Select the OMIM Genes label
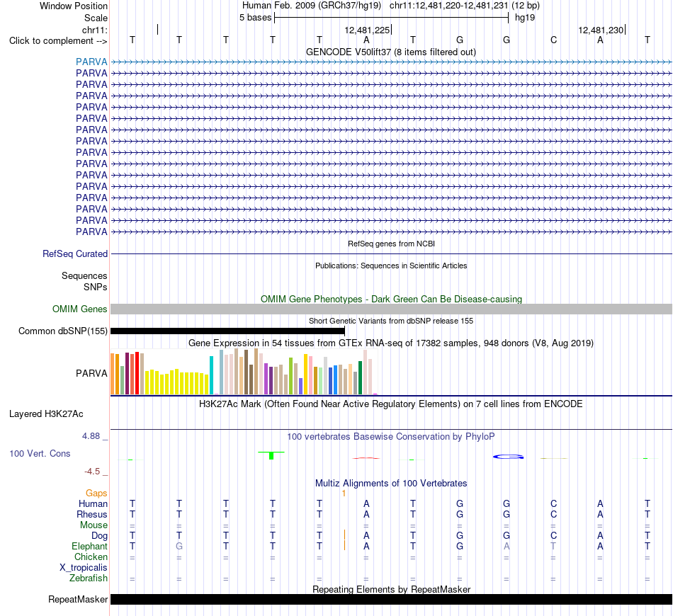 [x=79, y=309]
